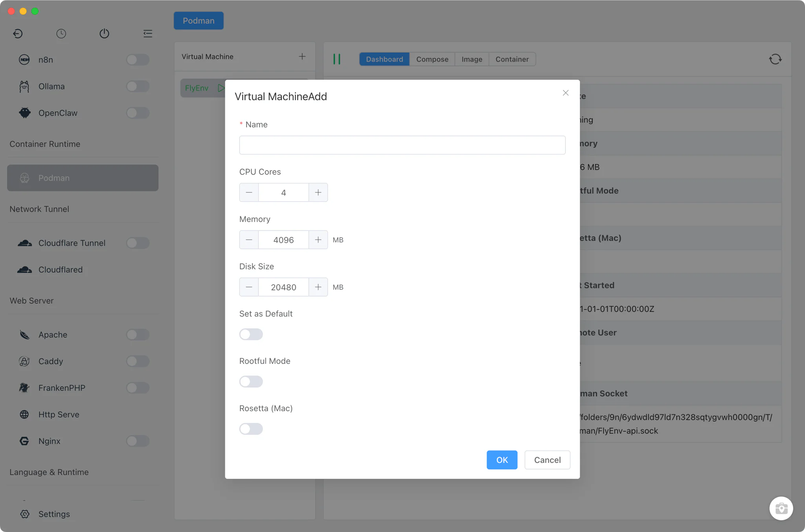Click the FlyEnv-api.sock path text
This screenshot has height=532, width=805.
pos(619,431)
